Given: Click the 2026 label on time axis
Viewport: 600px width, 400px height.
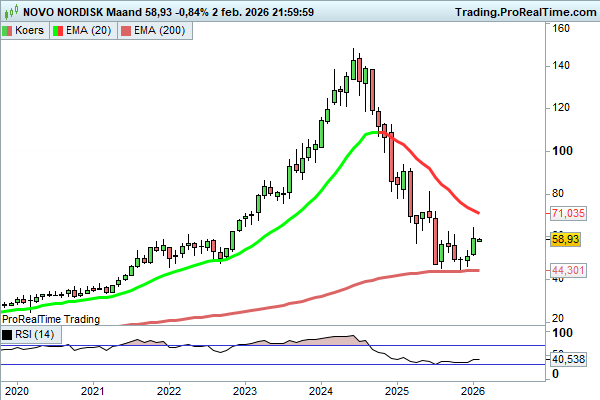Looking at the screenshot, I should tap(473, 391).
